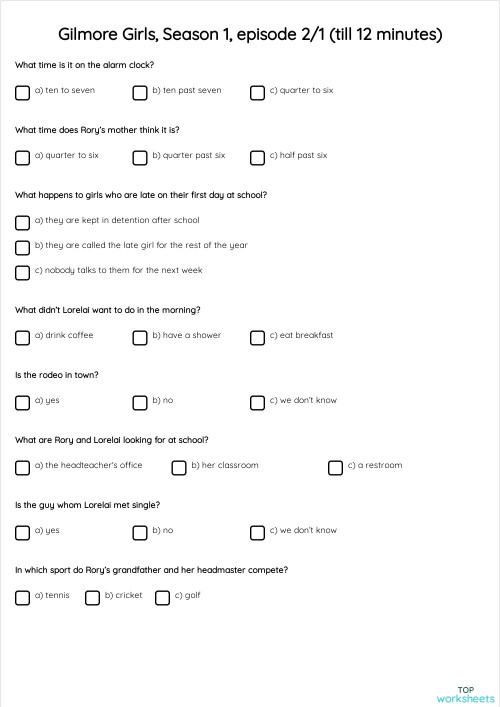Viewport: 500px width, 707px height.
Task: Tick the 'drink coffee' checkbox
Action: click(23, 338)
